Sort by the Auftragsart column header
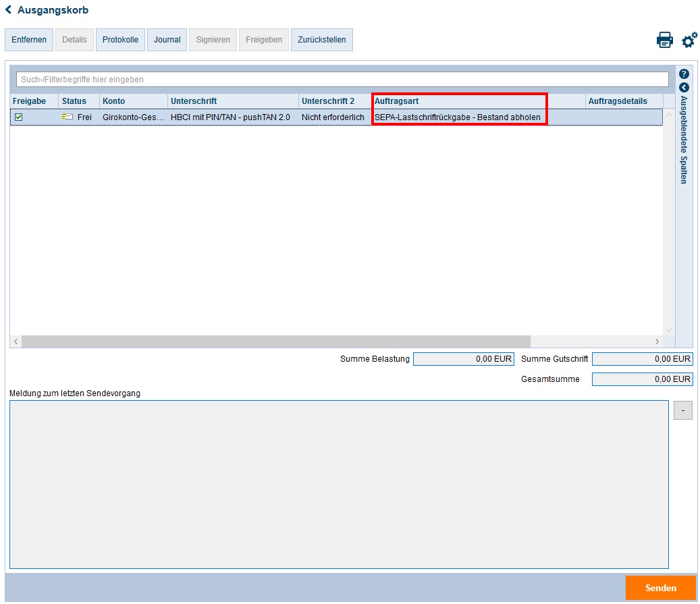The width and height of the screenshot is (700, 604). tap(478, 101)
